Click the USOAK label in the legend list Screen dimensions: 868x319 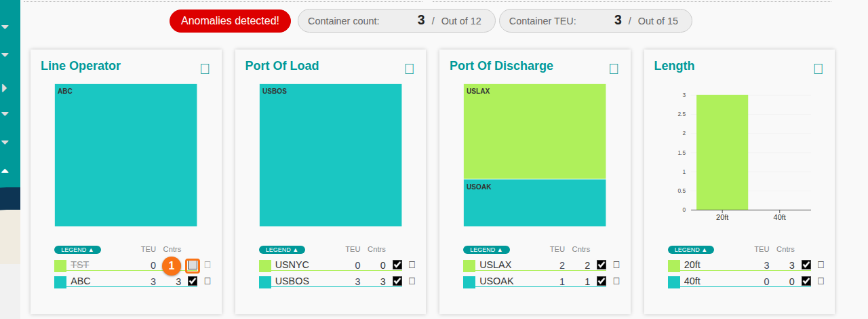497,280
